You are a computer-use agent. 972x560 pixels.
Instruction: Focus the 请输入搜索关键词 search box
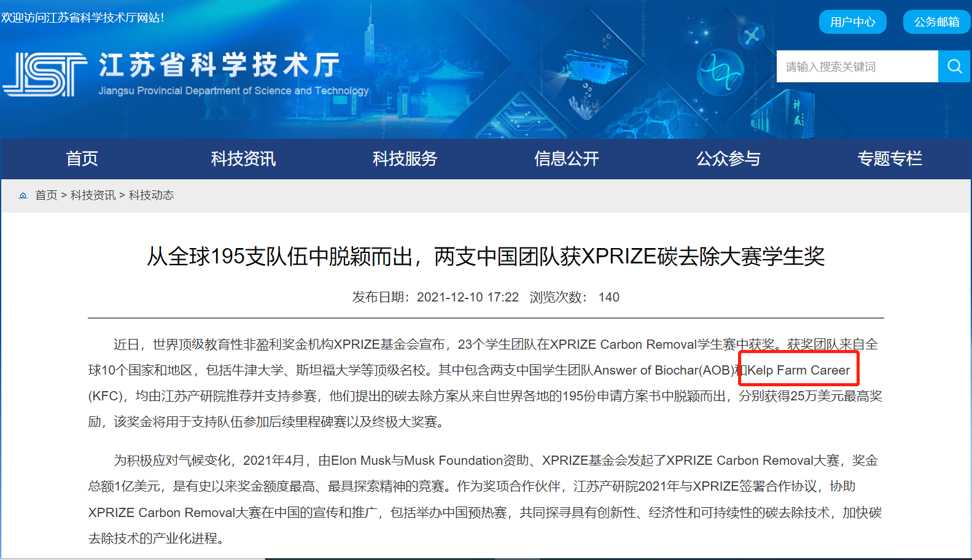[857, 66]
